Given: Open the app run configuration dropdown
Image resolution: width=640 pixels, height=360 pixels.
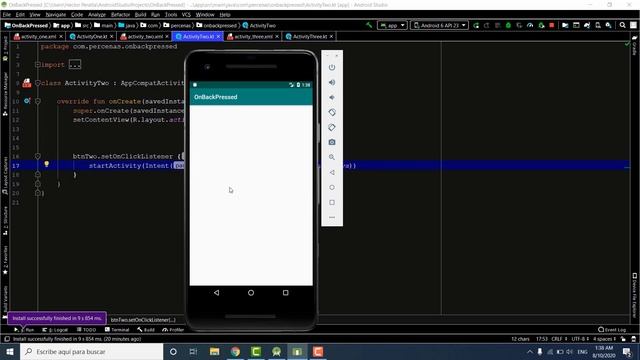Looking at the screenshot, I should (x=392, y=25).
